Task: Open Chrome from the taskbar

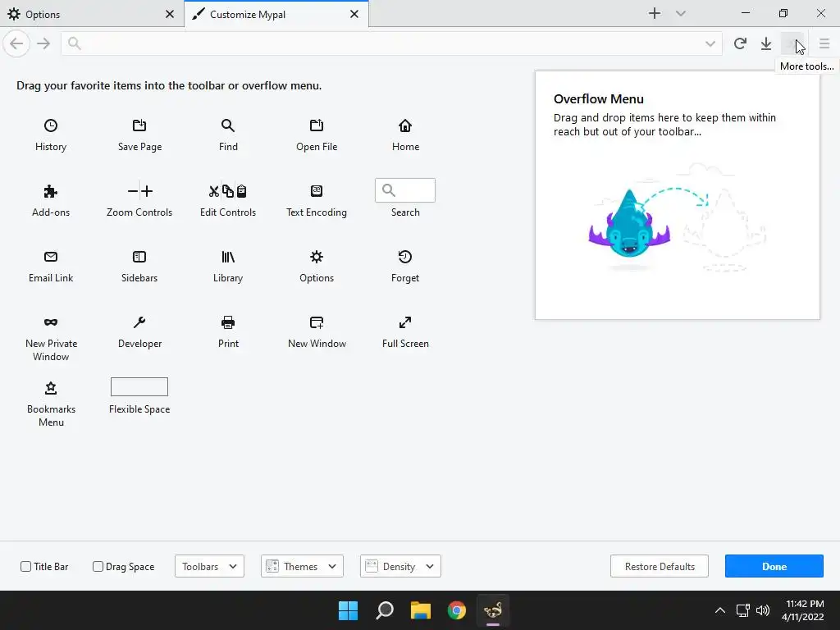Action: pos(456,610)
